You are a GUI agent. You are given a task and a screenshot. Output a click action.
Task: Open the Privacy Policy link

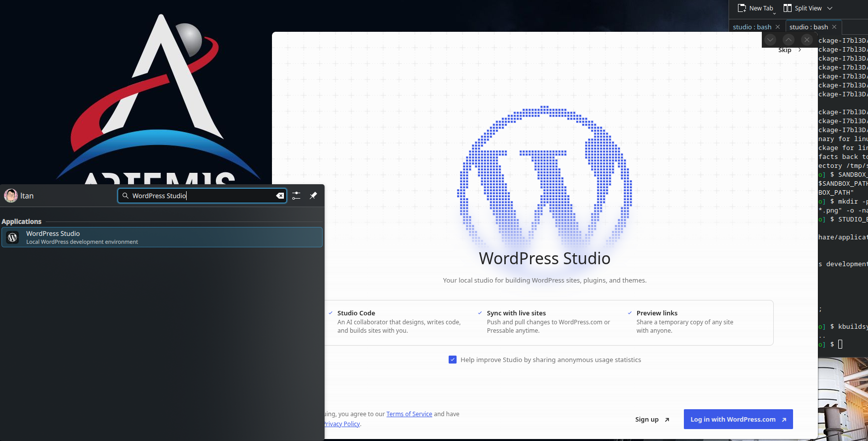click(342, 424)
